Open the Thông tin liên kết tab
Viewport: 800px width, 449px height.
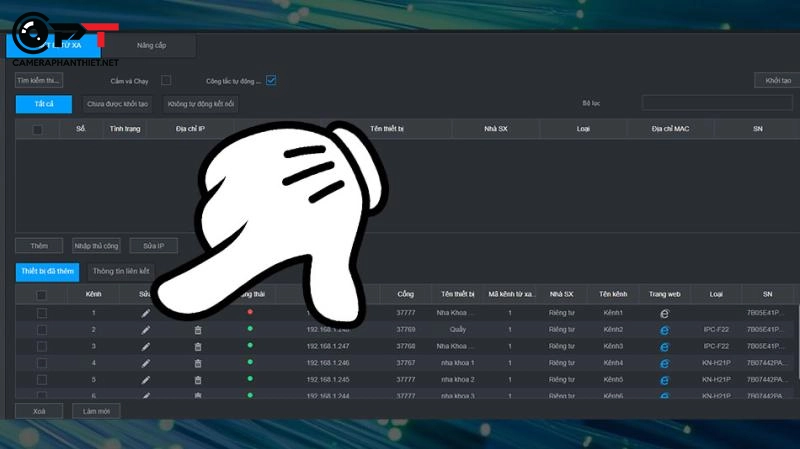coord(120,271)
